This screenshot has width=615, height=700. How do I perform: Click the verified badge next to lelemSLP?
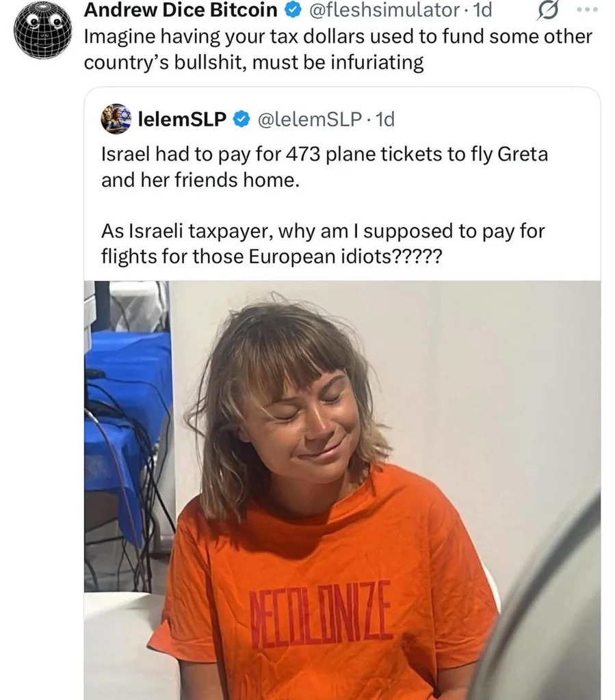coord(241,120)
